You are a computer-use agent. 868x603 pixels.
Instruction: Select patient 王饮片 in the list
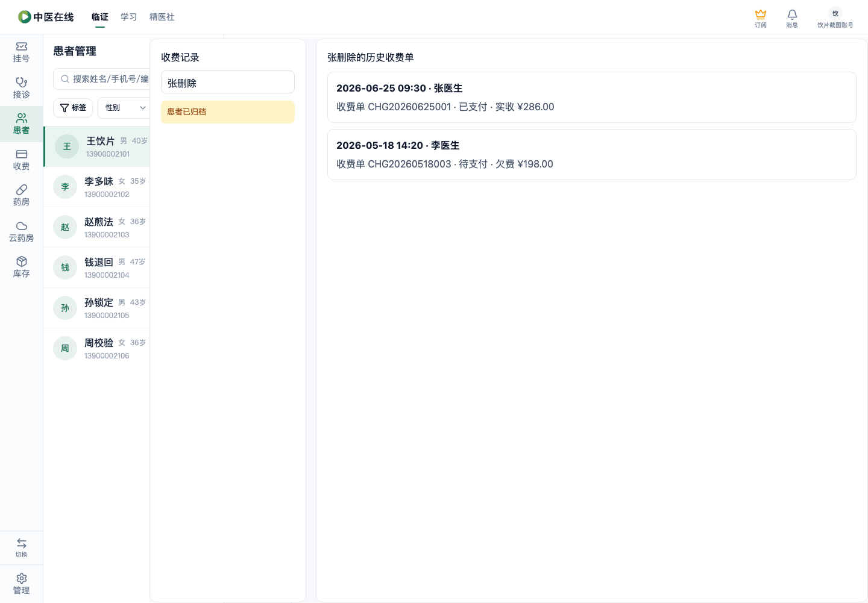[96, 146]
